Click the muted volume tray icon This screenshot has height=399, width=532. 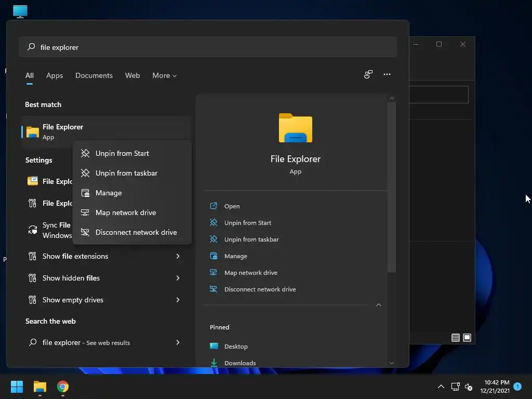pyautogui.click(x=469, y=387)
